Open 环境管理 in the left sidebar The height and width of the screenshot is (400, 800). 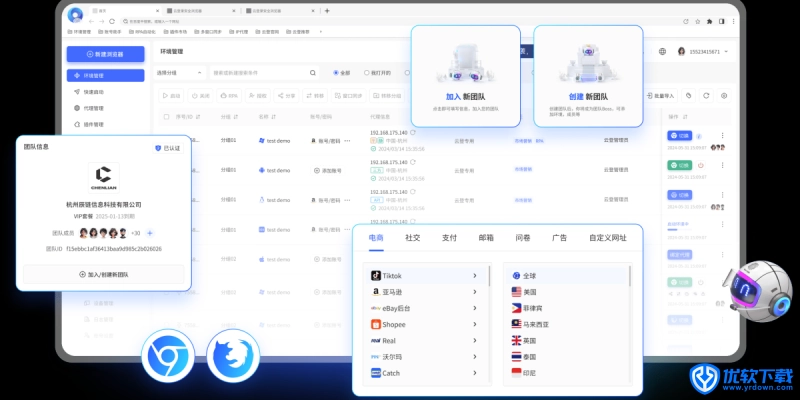click(106, 76)
